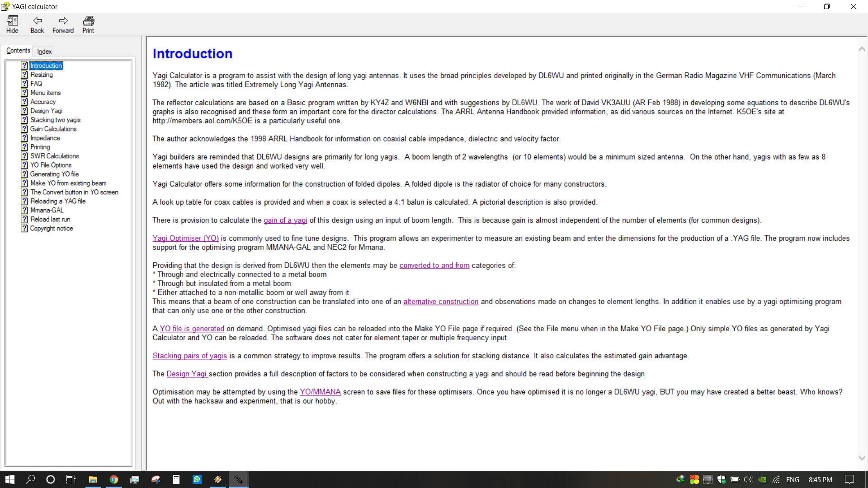
Task: Click the ENG language indicator
Action: (793, 479)
